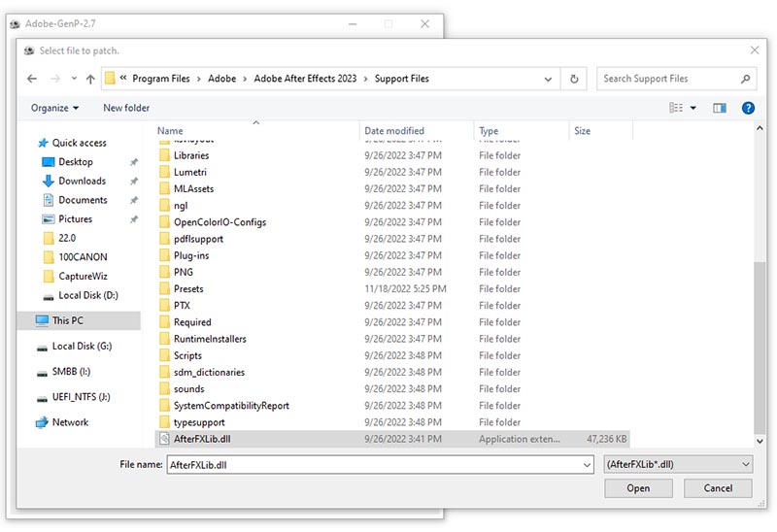
Task: Select the sdm_dictionaries folder icon
Action: tap(165, 373)
